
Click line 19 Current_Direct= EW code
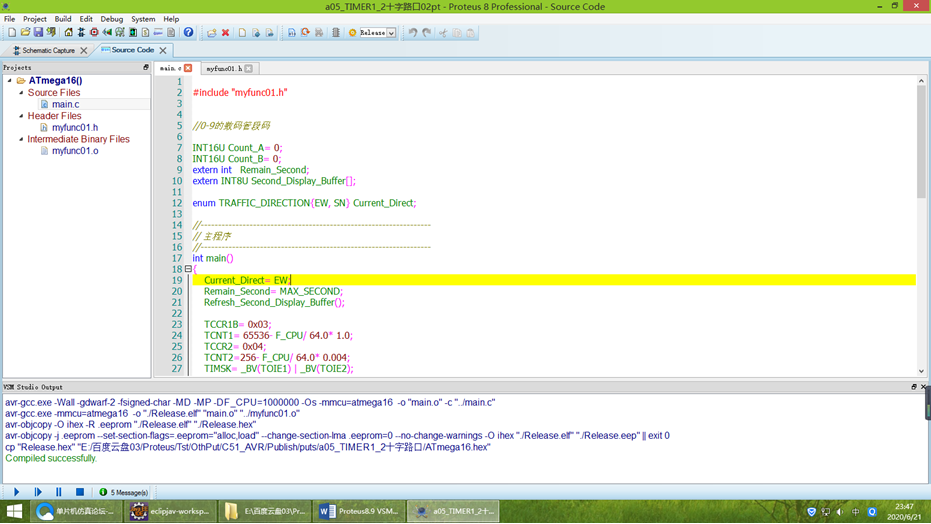(247, 280)
